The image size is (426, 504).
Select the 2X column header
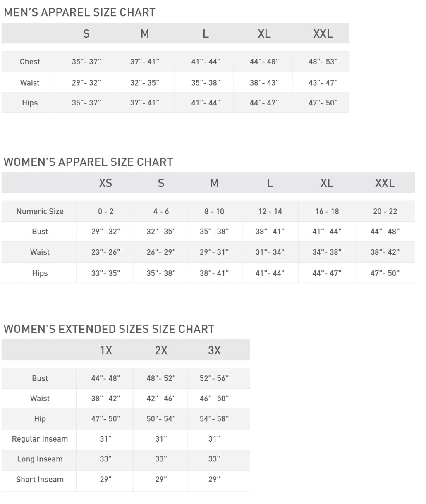(x=161, y=351)
